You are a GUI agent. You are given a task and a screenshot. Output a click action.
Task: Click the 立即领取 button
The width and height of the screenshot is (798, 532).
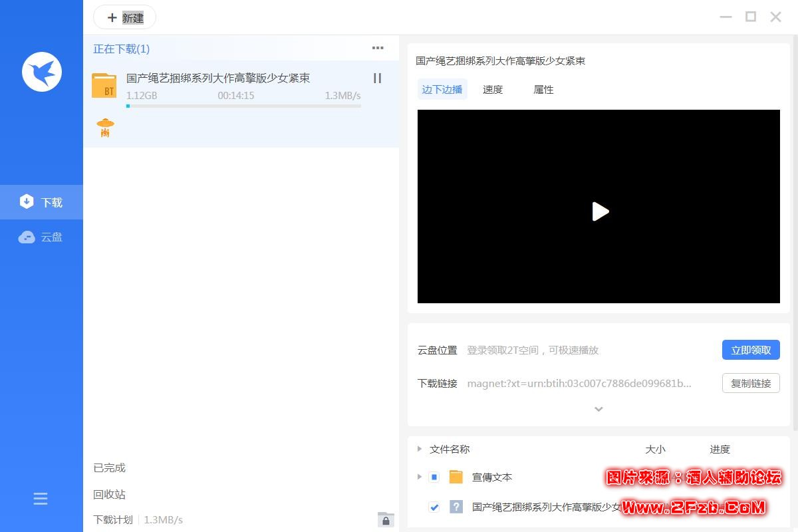(x=751, y=350)
